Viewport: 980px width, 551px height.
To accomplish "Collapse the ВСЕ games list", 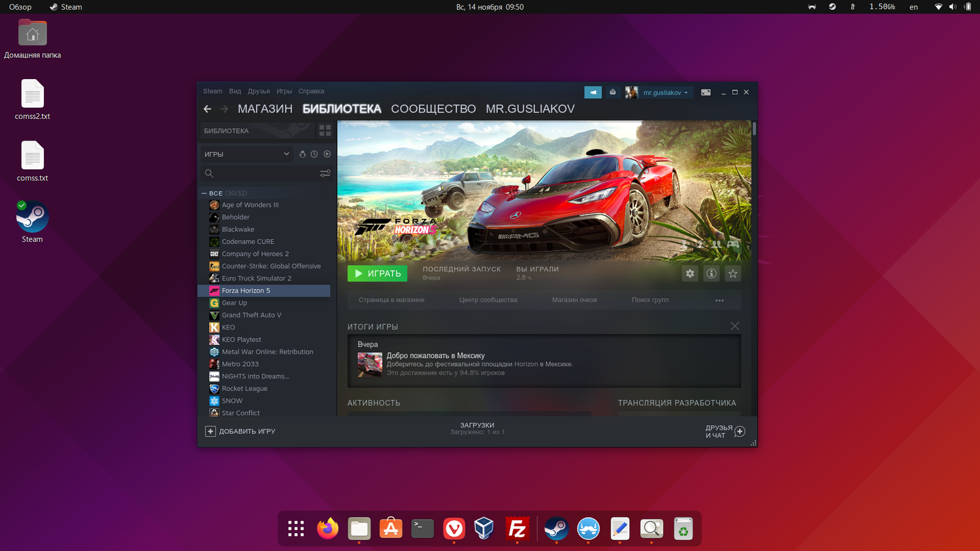I will point(204,193).
